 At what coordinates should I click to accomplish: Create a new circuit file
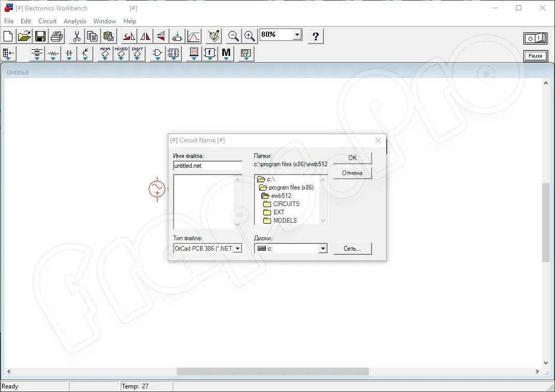click(8, 36)
